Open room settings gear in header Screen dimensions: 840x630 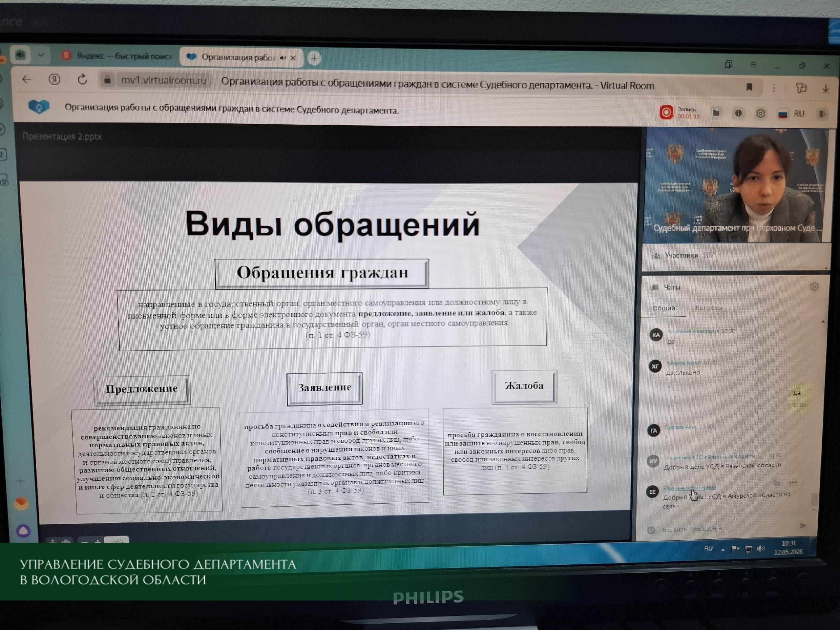[760, 114]
